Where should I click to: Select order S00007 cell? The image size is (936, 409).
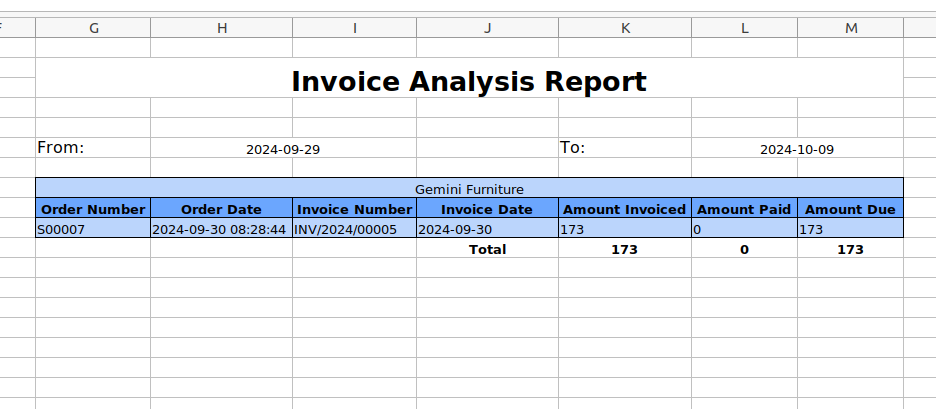click(93, 228)
